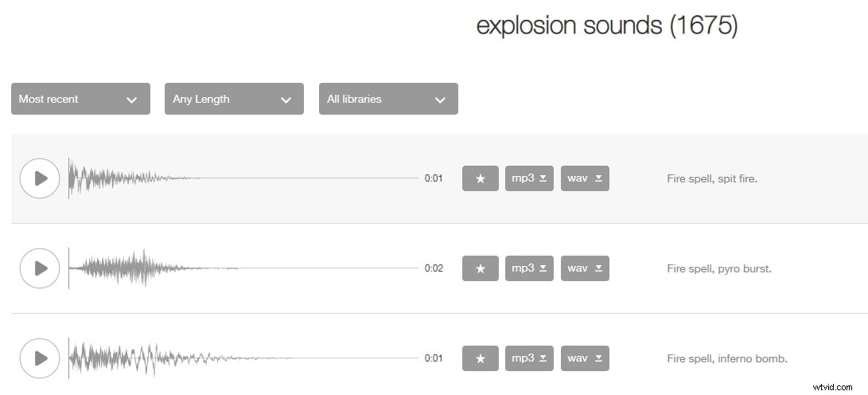Expand the Any Length filter dropdown

coord(234,99)
